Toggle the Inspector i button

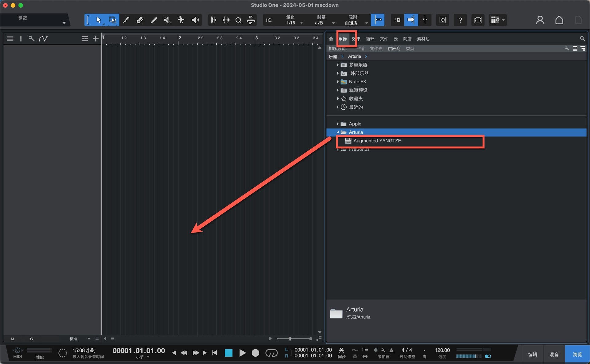[x=21, y=38]
